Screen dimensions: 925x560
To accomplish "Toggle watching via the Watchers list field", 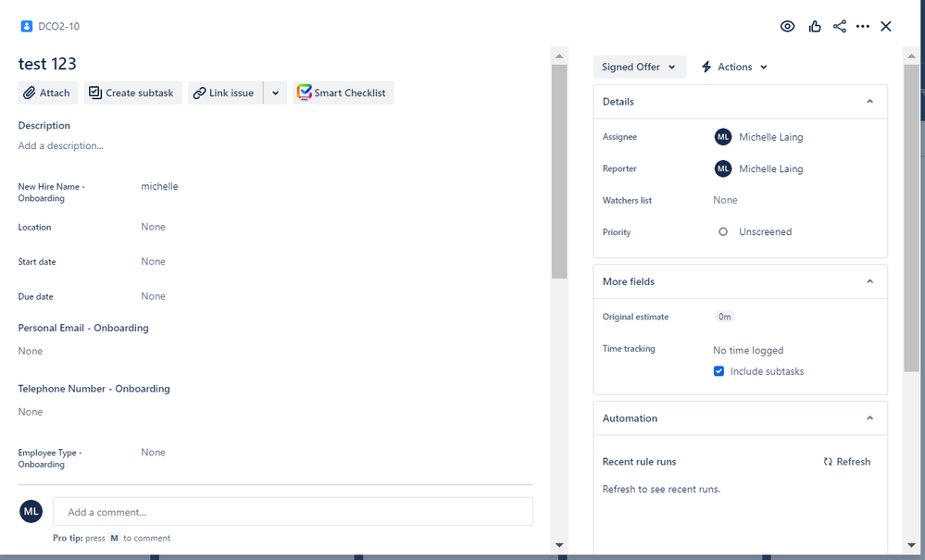I will (x=725, y=200).
